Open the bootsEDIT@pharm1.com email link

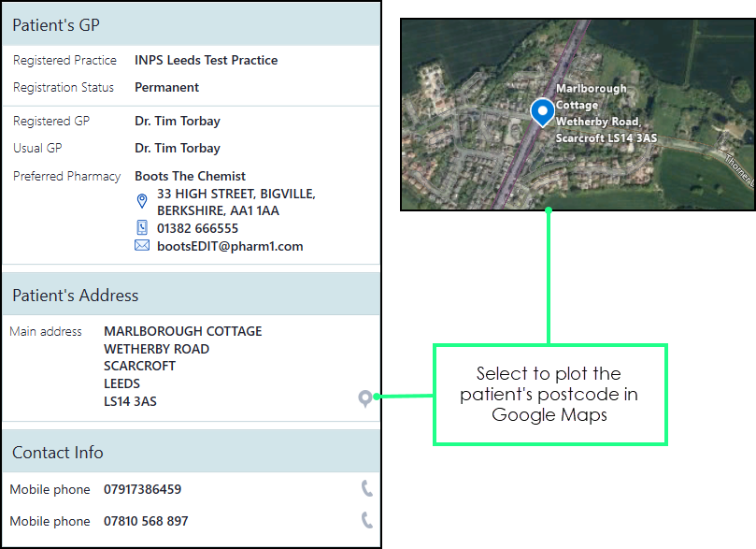(230, 246)
